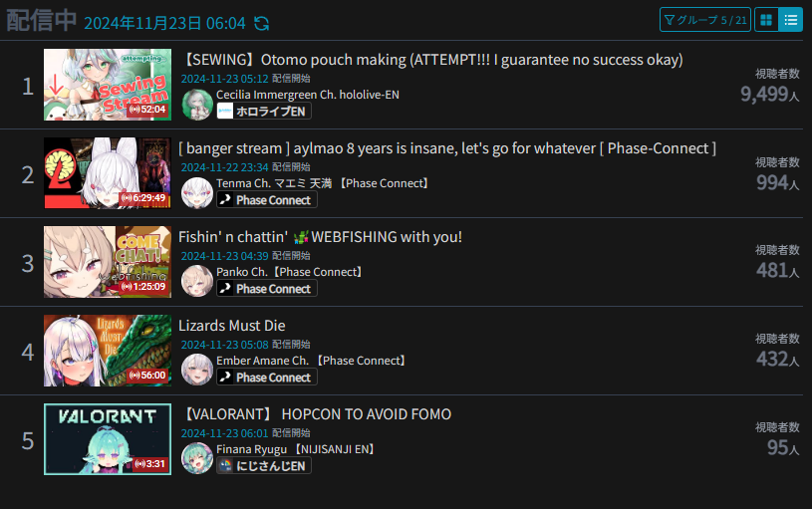Image resolution: width=812 pixels, height=509 pixels.
Task: Open the banger stream aylmao title link
Action: click(x=447, y=148)
